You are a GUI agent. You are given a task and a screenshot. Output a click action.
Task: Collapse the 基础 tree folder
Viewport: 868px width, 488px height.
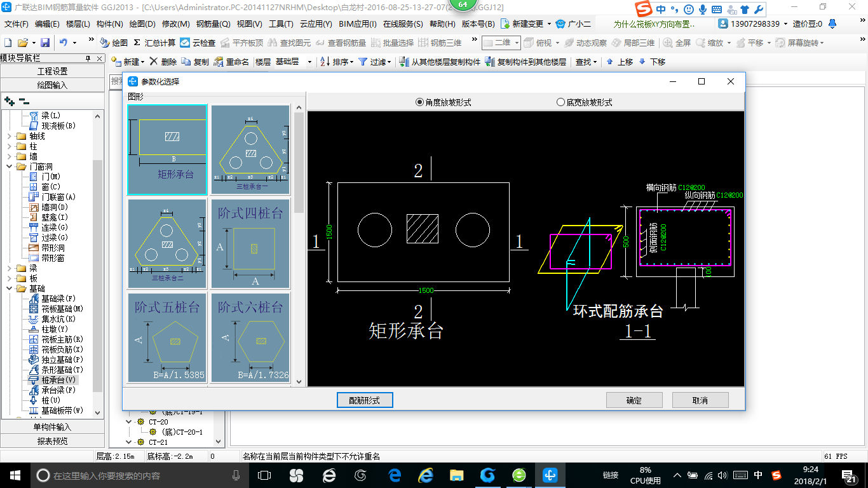pyautogui.click(x=9, y=288)
